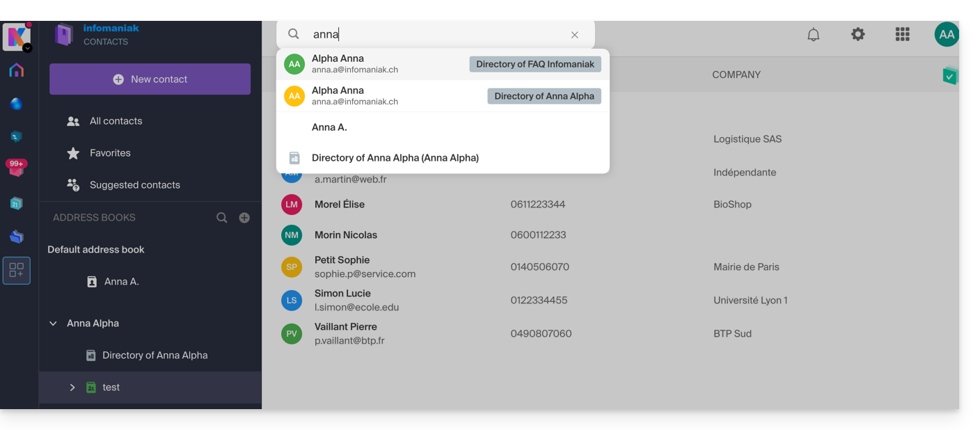This screenshot has width=980, height=430.
Task: Open Favorites list
Action: 110,153
